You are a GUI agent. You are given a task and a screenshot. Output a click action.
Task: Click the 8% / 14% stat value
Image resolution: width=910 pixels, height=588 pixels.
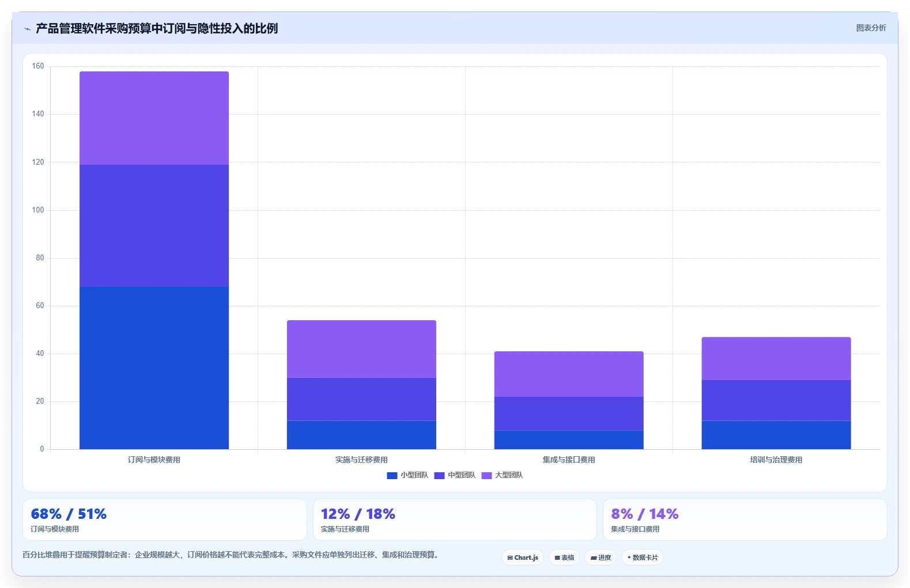pos(645,514)
